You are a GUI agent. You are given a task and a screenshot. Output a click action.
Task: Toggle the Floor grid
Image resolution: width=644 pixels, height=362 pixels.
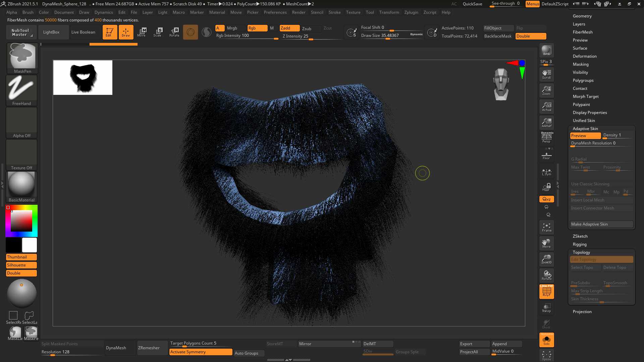(546, 155)
